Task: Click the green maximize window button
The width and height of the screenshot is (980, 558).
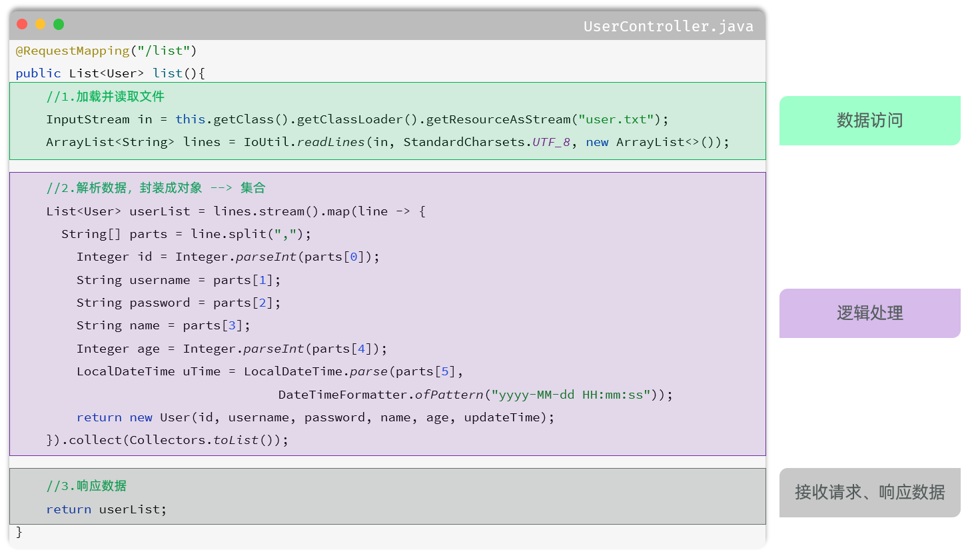Action: pyautogui.click(x=59, y=23)
